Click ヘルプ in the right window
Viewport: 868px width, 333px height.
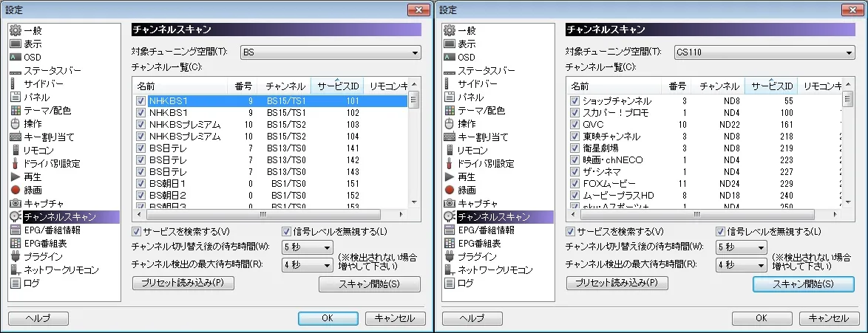tap(472, 318)
